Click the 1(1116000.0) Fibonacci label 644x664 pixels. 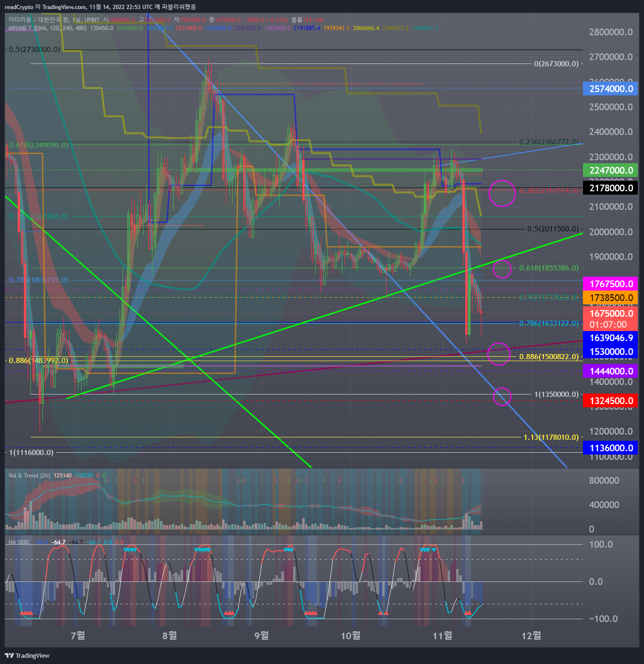tap(31, 452)
